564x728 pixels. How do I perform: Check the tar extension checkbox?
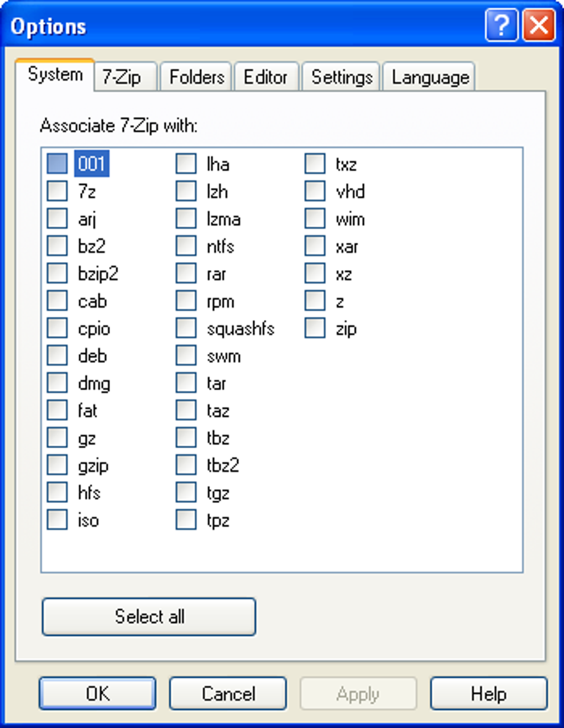pos(186,383)
